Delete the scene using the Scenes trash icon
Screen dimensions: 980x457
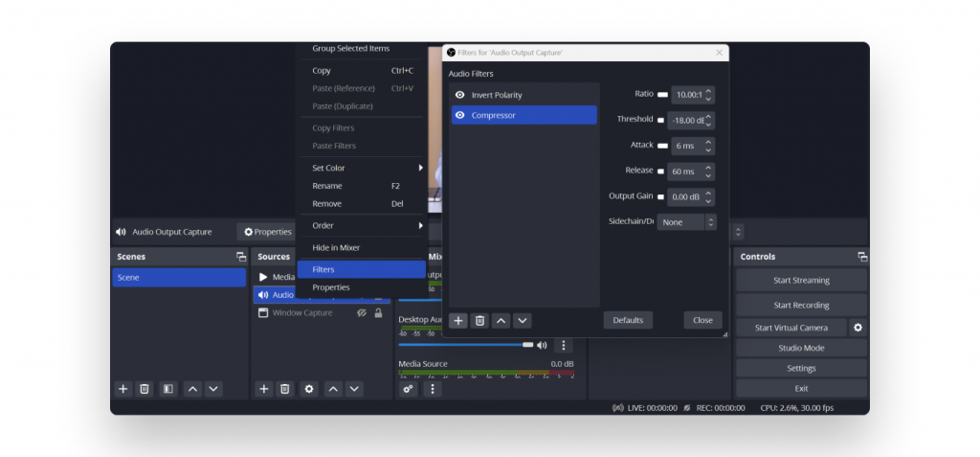point(145,389)
